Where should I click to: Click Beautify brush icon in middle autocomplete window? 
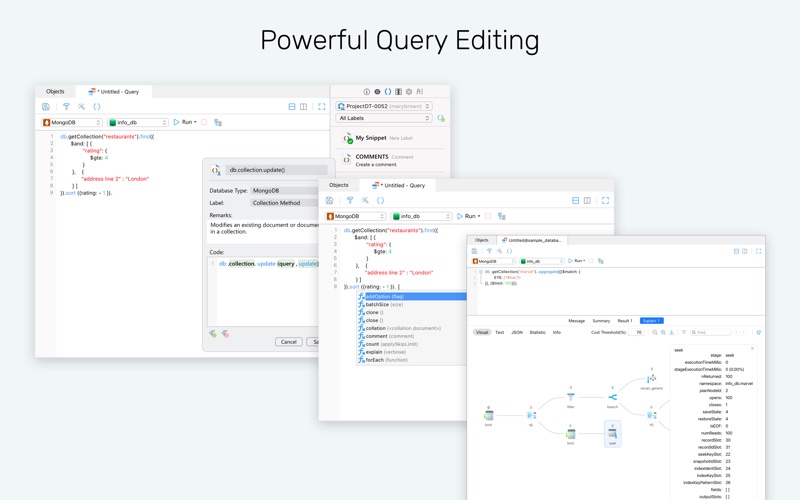pyautogui.click(x=349, y=201)
